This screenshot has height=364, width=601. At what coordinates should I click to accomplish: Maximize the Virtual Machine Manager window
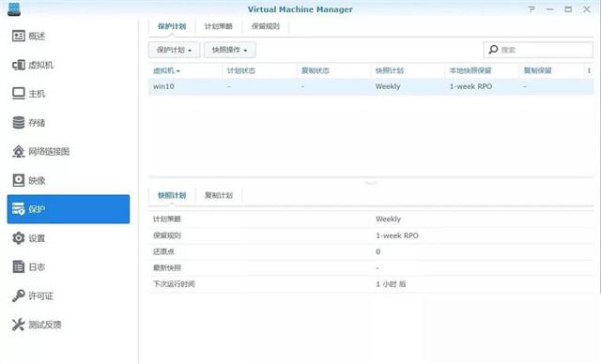pos(568,9)
